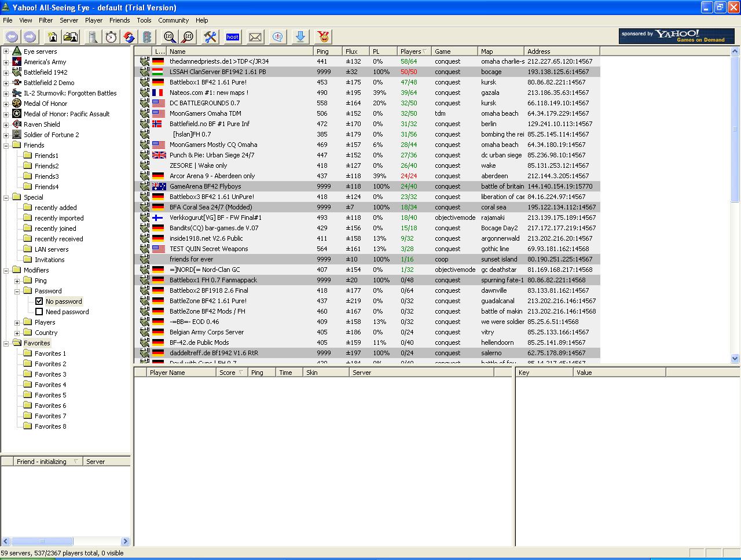The width and height of the screenshot is (741, 560).
Task: Sort player list by Score column
Action: pos(232,373)
